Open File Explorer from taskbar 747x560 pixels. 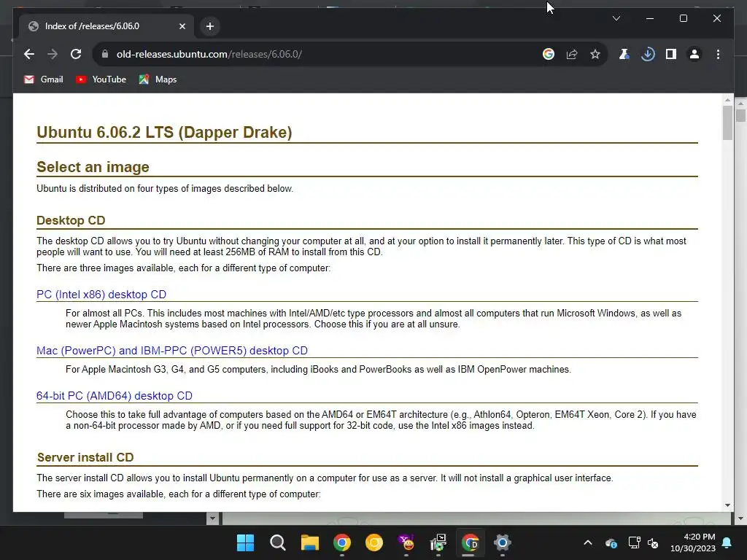309,542
